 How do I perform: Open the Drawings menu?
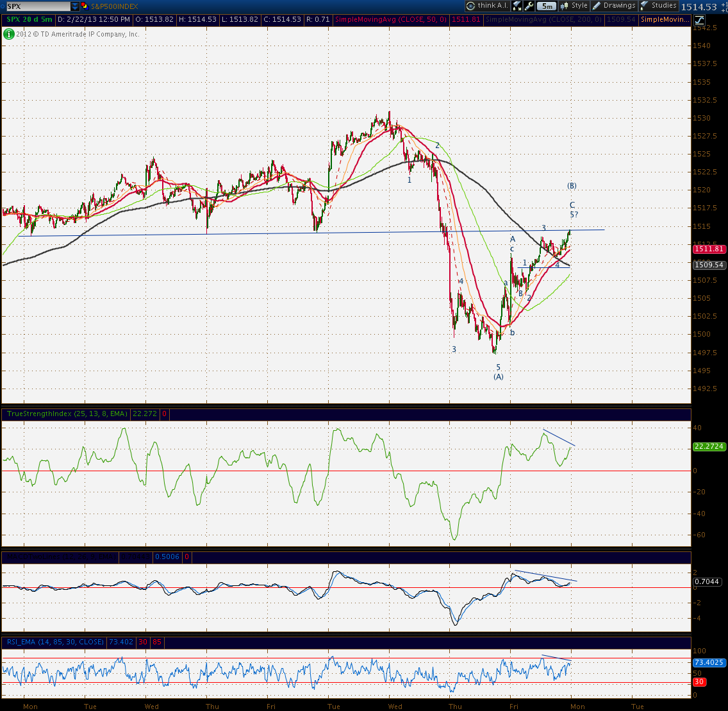click(x=613, y=6)
